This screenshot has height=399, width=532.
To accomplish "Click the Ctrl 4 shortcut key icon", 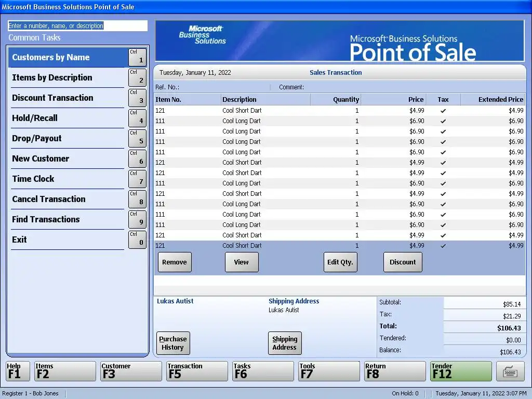I will [x=137, y=118].
